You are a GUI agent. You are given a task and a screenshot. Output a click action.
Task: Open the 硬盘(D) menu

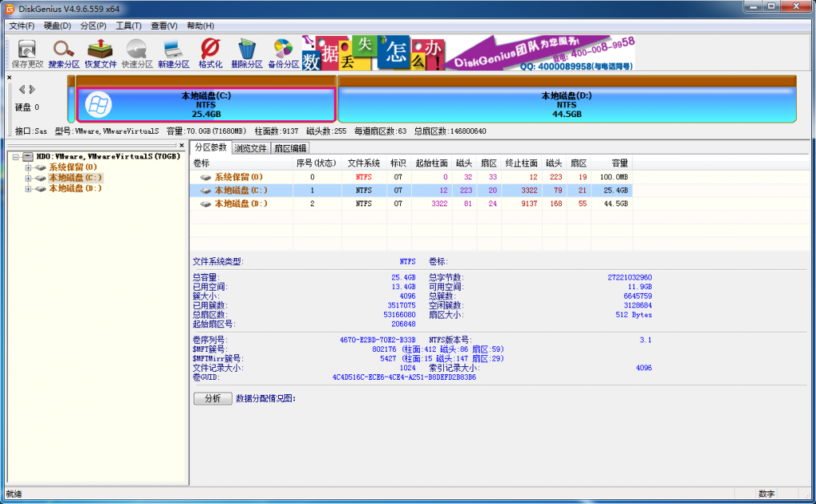(x=57, y=26)
